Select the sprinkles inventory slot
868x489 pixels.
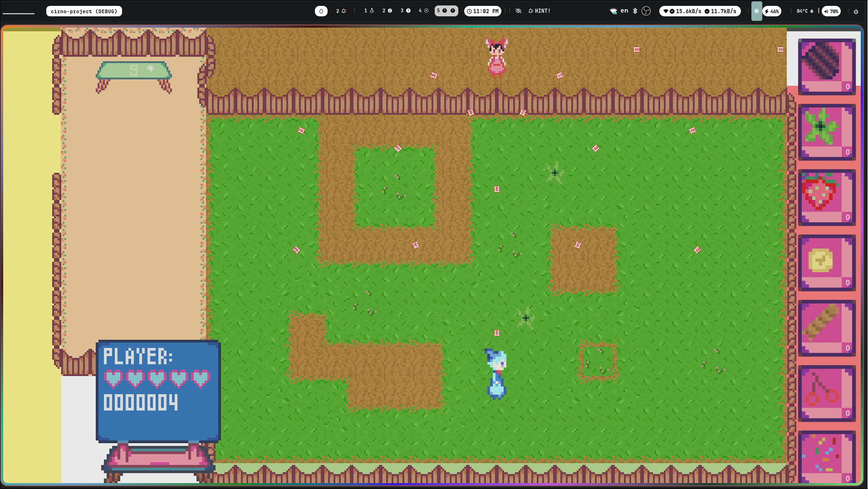[x=826, y=457]
